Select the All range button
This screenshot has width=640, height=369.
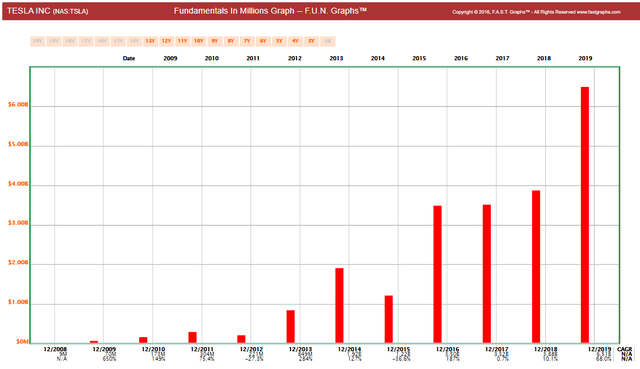pos(328,41)
